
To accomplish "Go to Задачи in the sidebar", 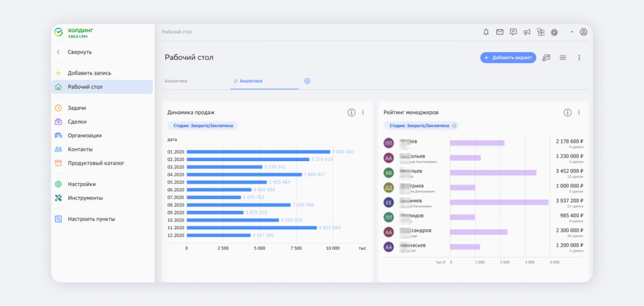I will coord(77,108).
